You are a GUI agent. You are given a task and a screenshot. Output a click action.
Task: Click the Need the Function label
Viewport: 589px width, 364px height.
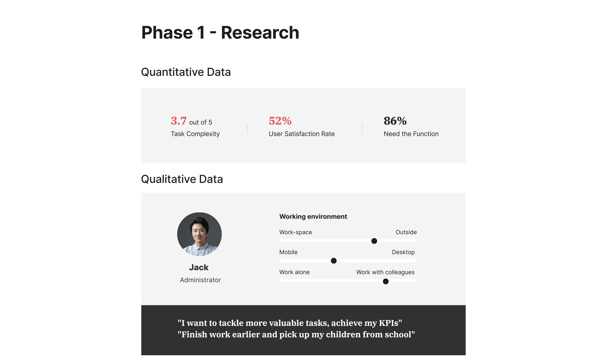coord(411,134)
